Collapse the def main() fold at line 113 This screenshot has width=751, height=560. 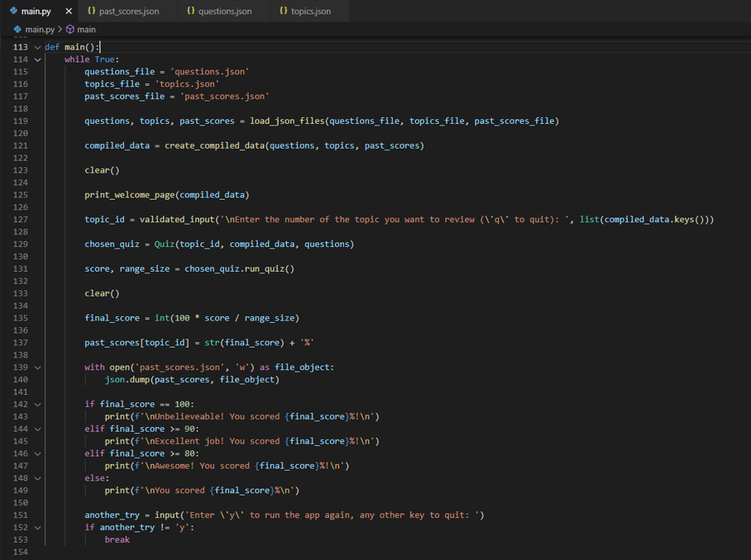point(38,47)
